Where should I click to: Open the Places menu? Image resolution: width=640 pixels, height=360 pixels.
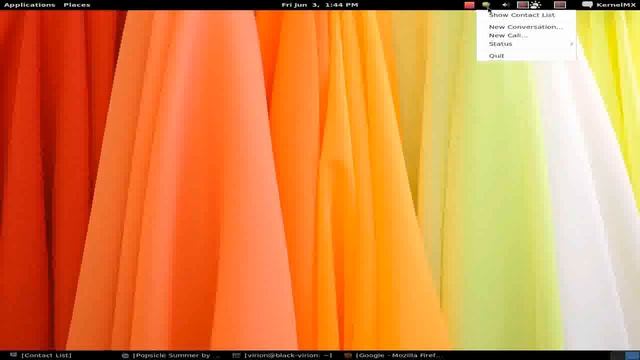pyautogui.click(x=77, y=5)
